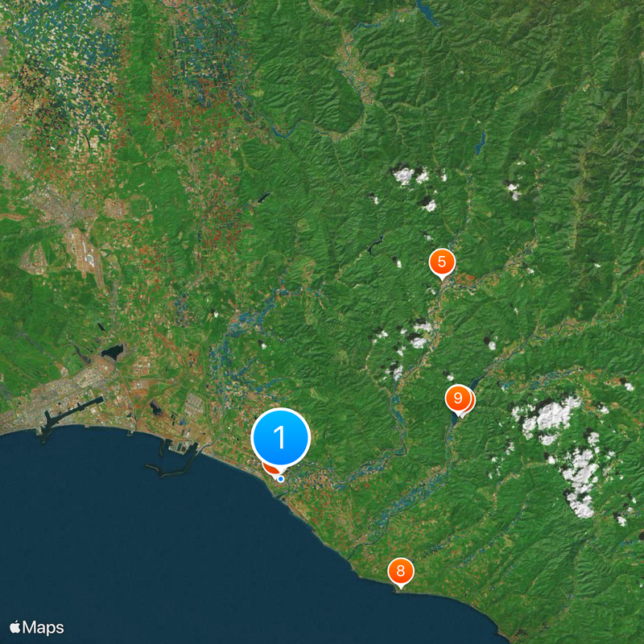Select the orange pin partly hidden under pin 1
644x644 pixels.
pyautogui.click(x=270, y=469)
